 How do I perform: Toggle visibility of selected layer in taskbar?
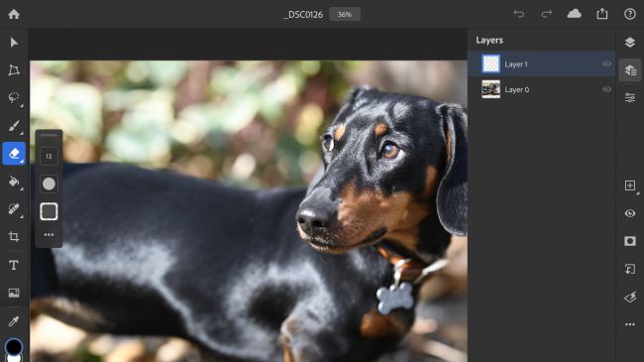tap(630, 213)
